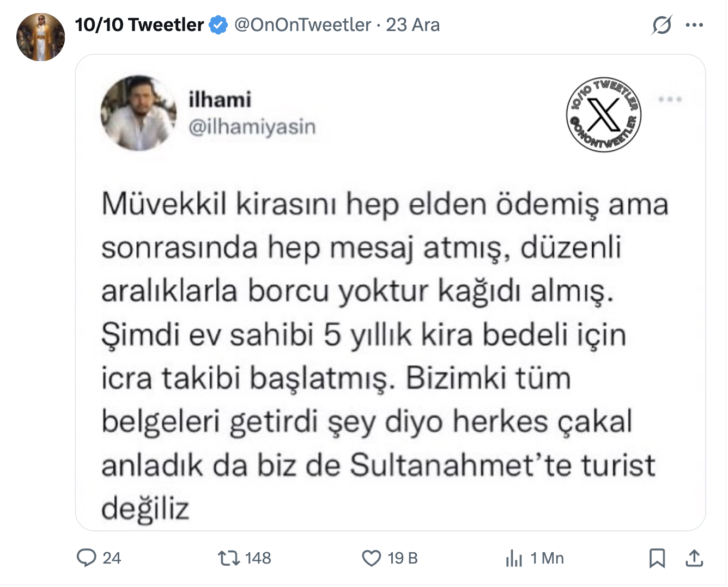Click the 10/10 Tweetler display name
Screen dimensions: 728x587
point(139,25)
